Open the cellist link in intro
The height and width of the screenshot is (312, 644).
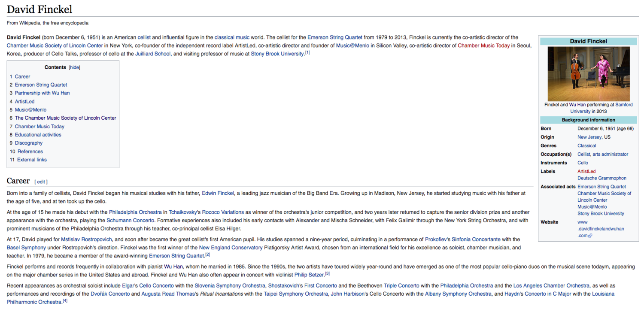click(x=144, y=37)
